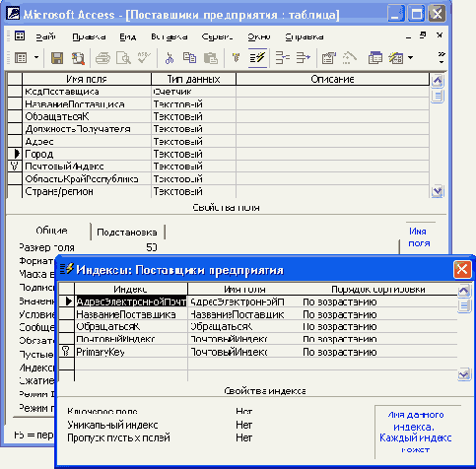Image resolution: width=476 pixels, height=469 pixels.
Task: Expand the toolbar options chevron
Action: [x=442, y=57]
